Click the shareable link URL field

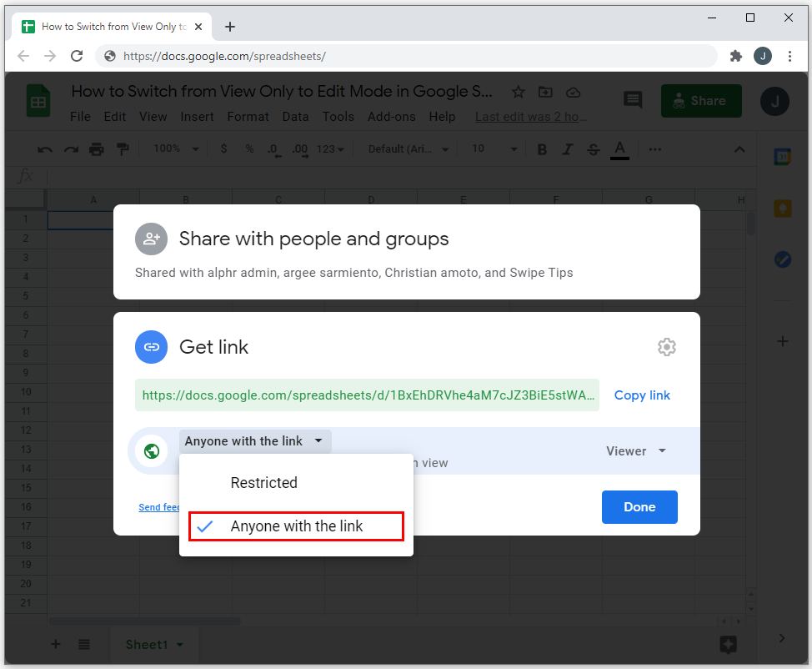tap(367, 395)
